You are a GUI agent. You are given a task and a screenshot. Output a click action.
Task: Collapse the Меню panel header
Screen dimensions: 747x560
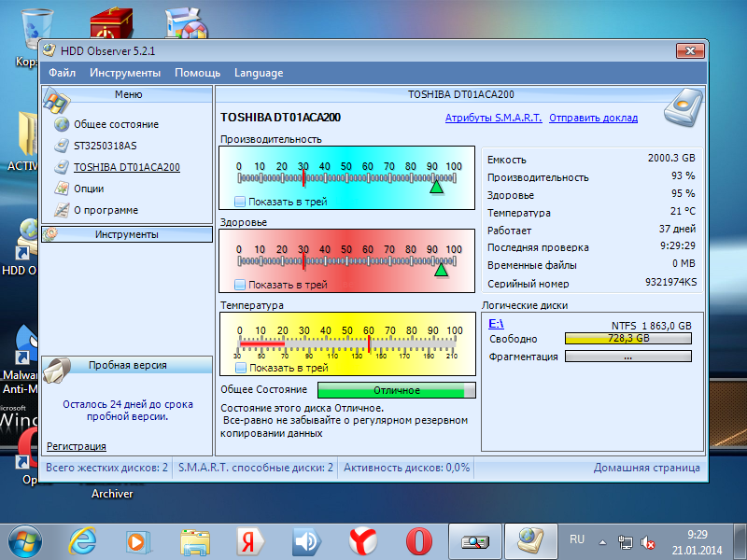[127, 94]
